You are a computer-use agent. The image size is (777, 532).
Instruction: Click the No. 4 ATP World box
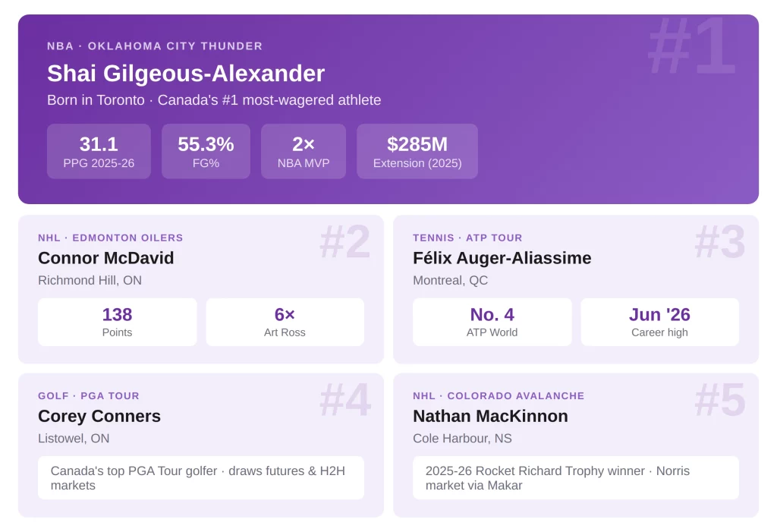[492, 322]
